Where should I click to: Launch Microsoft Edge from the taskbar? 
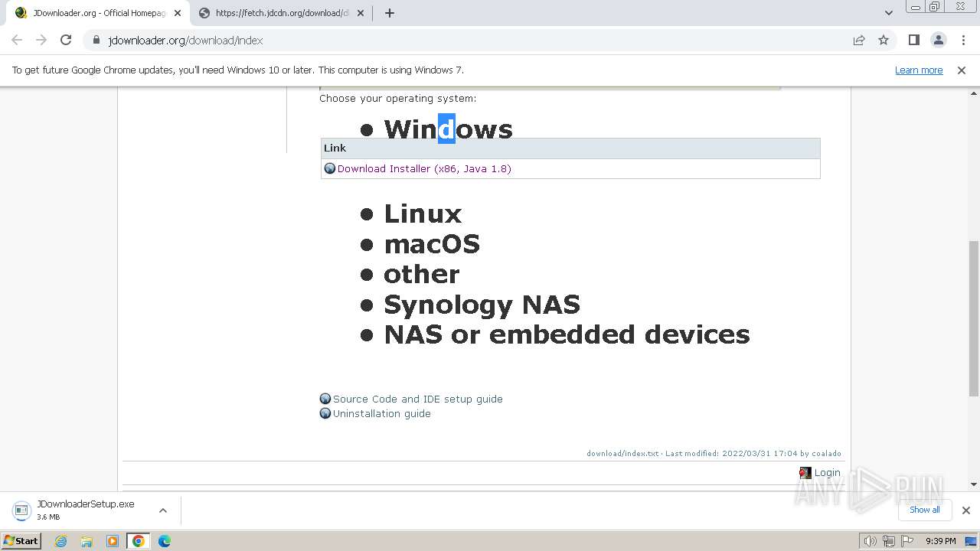click(165, 541)
